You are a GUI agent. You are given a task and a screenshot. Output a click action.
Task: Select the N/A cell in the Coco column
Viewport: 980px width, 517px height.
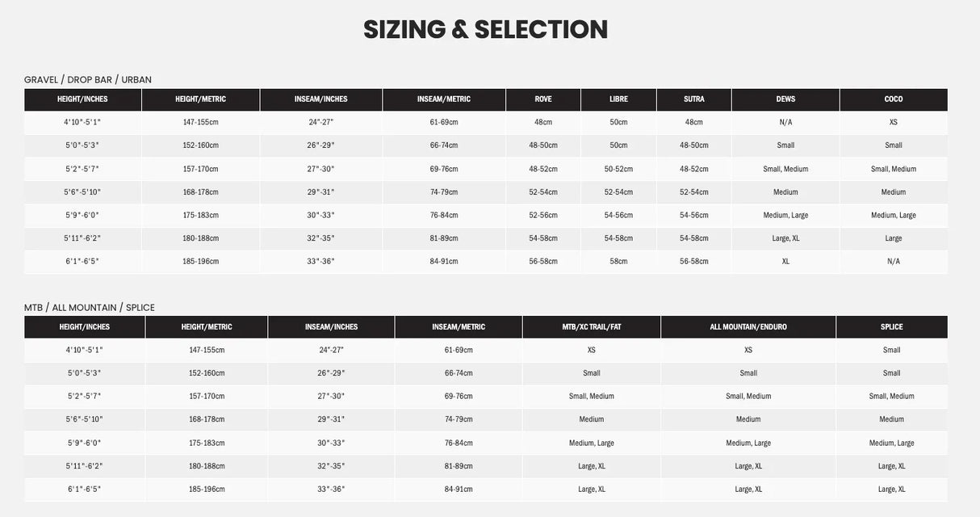click(894, 262)
